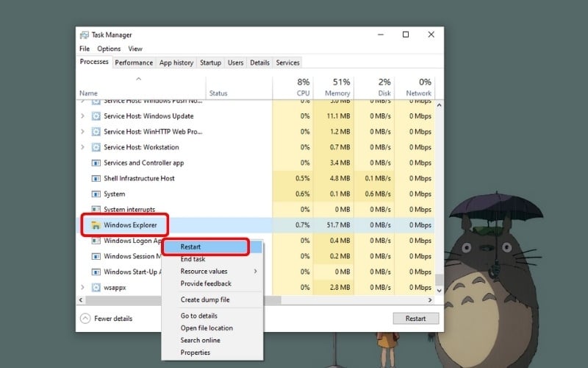This screenshot has width=588, height=368.
Task: Select the Windows Explorer process row
Action: click(x=256, y=225)
